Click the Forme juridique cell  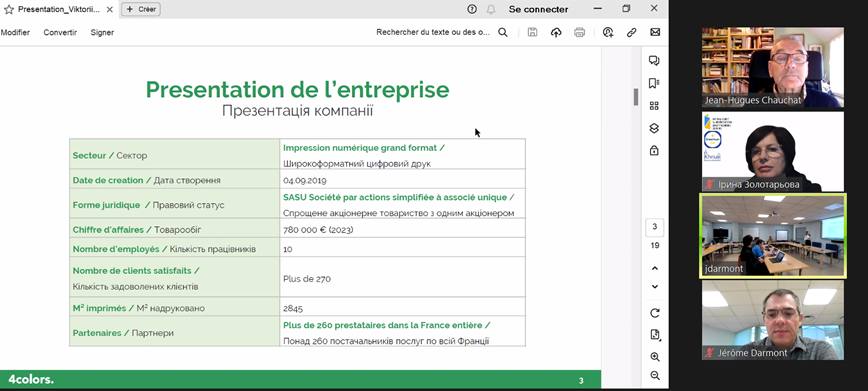174,204
